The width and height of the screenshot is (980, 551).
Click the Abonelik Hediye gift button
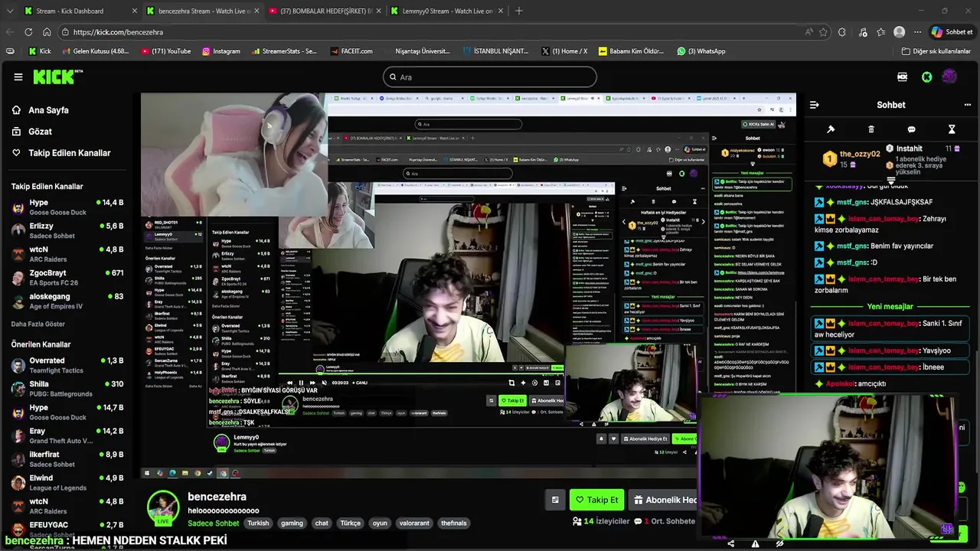click(x=663, y=500)
